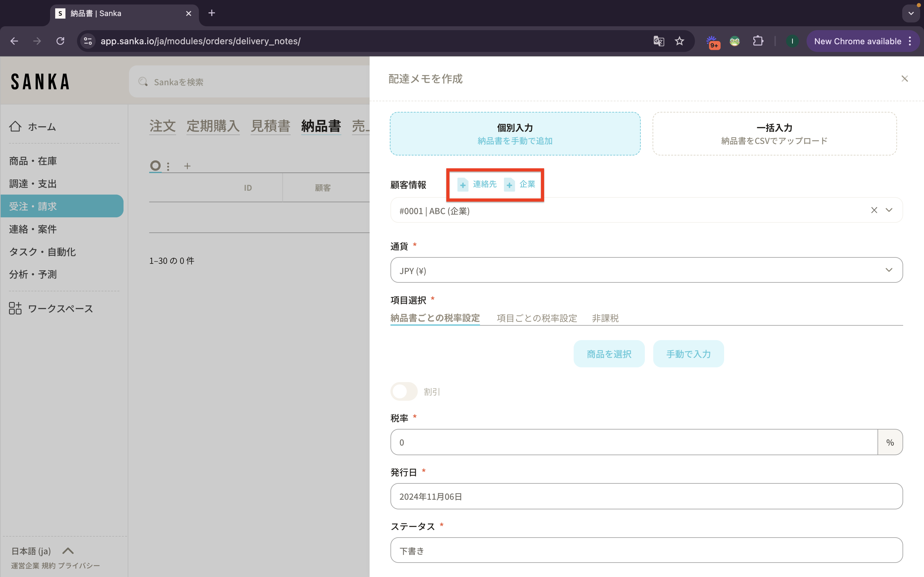Switch to 非課税 tax-exempt tab
Screen dimensions: 924x577
click(605, 318)
